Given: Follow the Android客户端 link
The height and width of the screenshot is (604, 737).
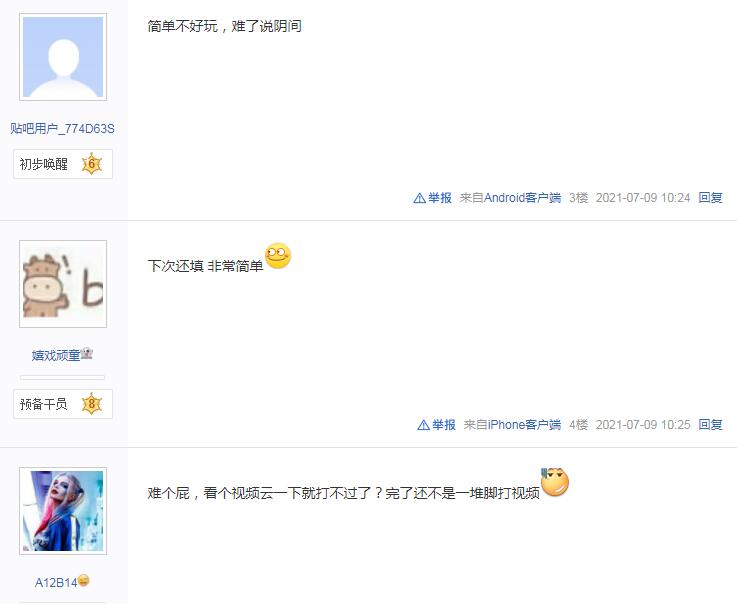Looking at the screenshot, I should 522,198.
